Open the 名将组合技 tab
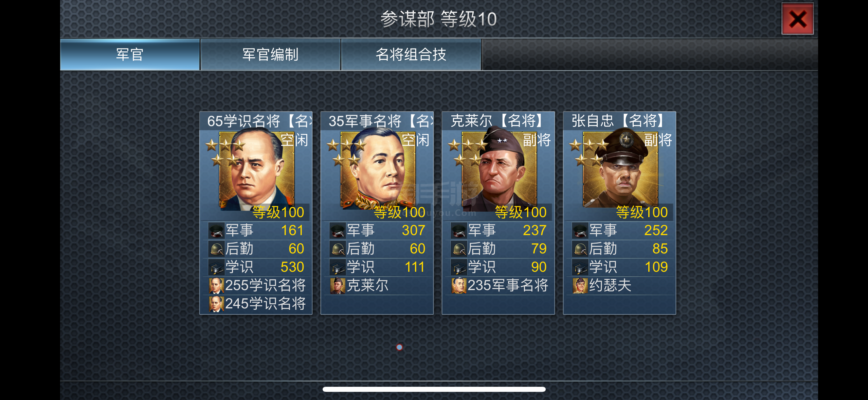868x400 pixels. (411, 55)
